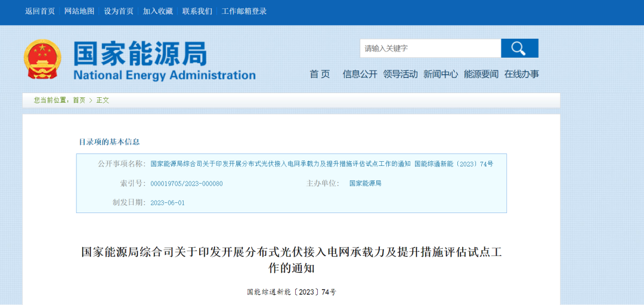Click the magnifying glass search icon
644x305 pixels.
pyautogui.click(x=519, y=48)
